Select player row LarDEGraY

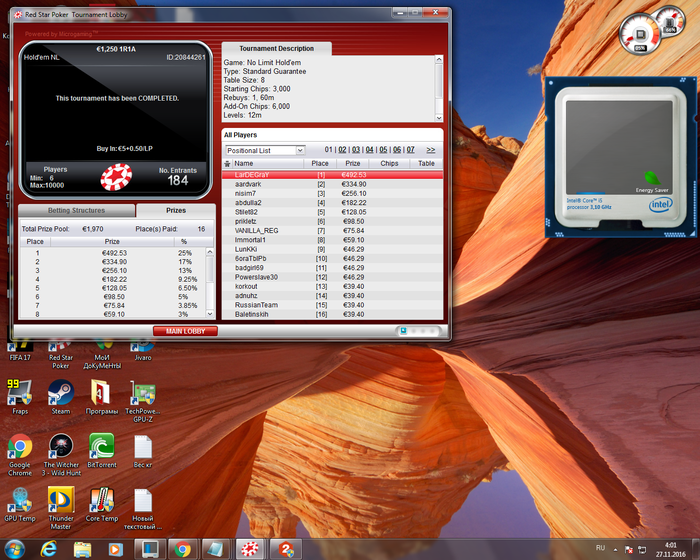click(332, 175)
